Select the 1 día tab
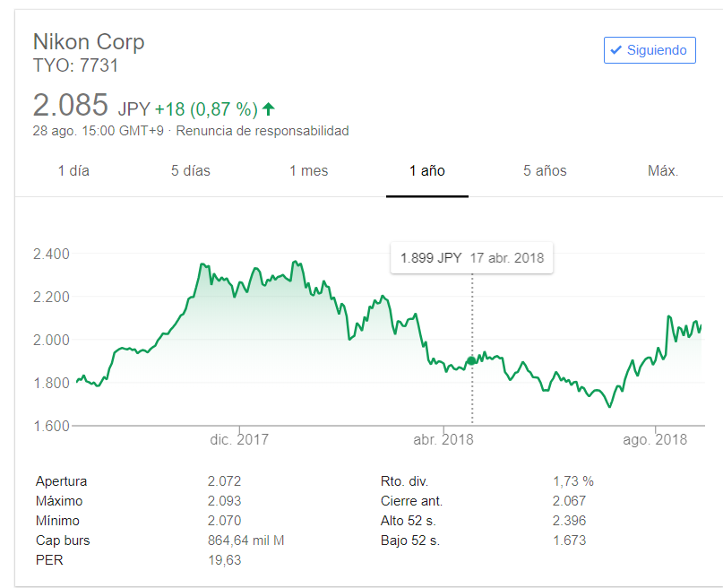This screenshot has height=588, width=723. click(x=73, y=170)
